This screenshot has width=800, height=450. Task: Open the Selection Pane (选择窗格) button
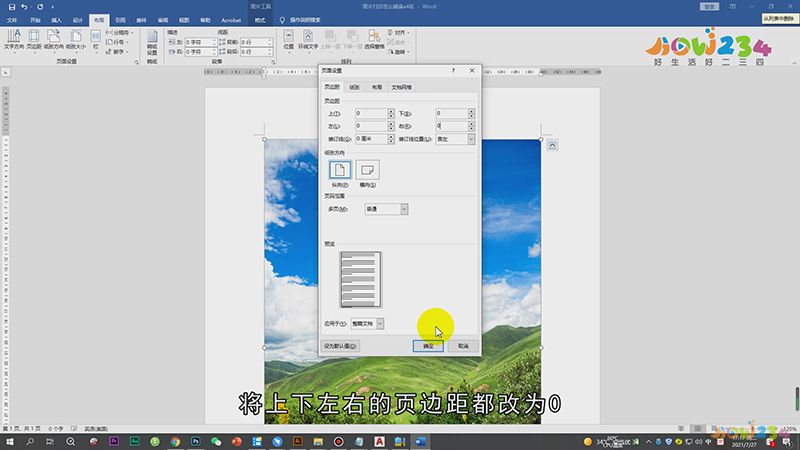pyautogui.click(x=374, y=40)
